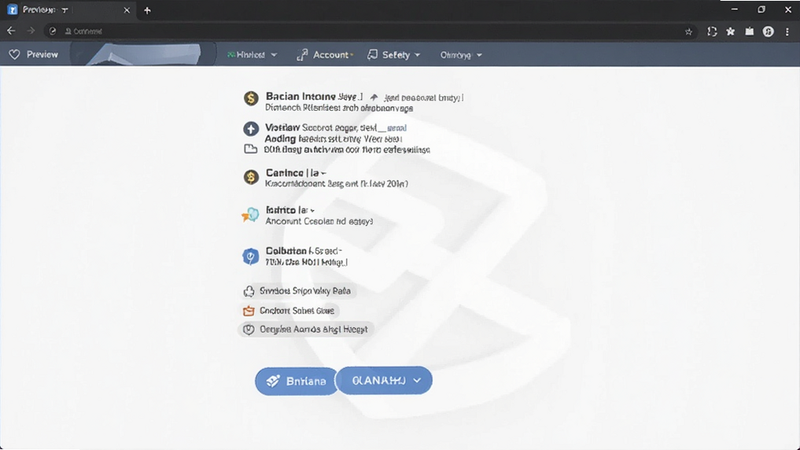Restore down the browser window
This screenshot has width=800, height=450.
[761, 9]
